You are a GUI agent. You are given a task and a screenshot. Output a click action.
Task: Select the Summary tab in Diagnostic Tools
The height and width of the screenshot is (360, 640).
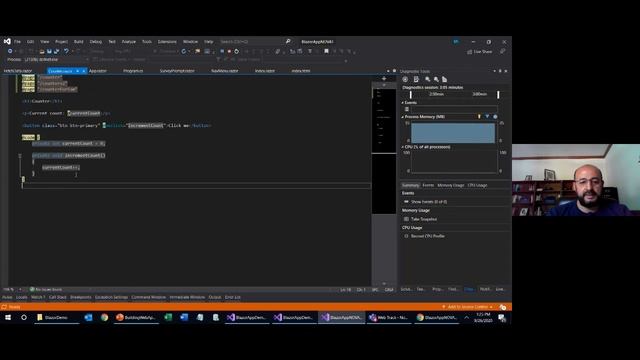point(410,185)
